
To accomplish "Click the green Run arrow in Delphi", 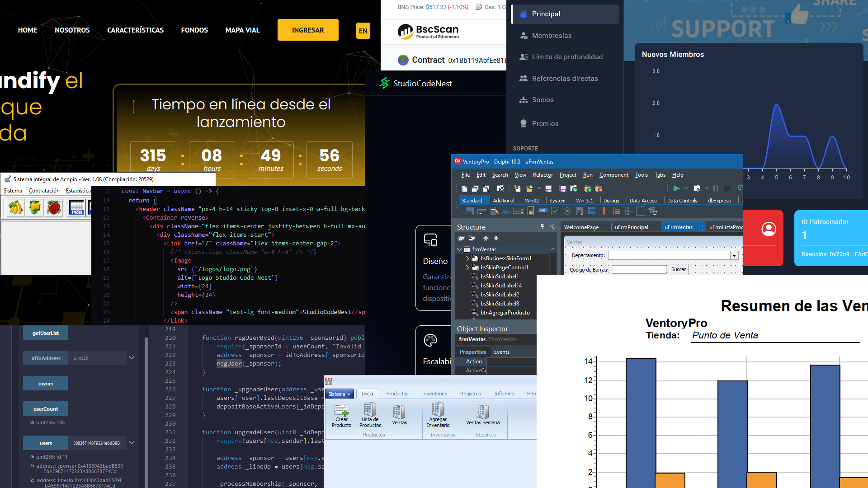I will click(676, 188).
